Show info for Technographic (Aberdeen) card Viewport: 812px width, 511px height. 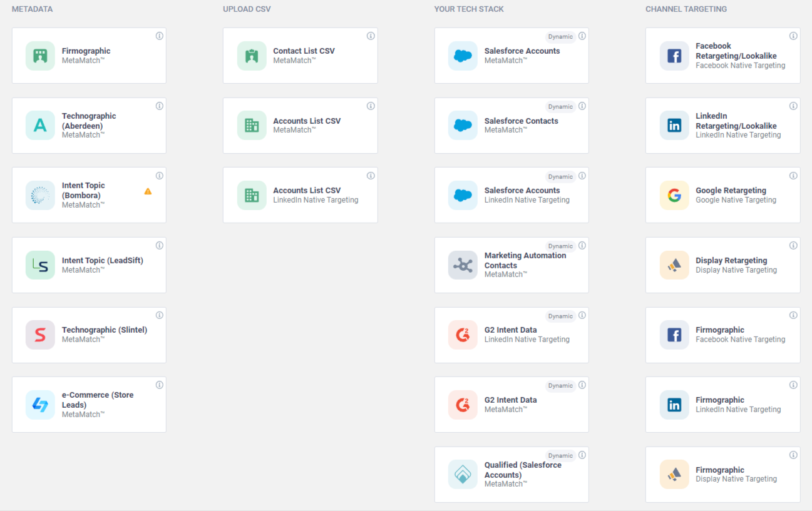click(x=160, y=106)
